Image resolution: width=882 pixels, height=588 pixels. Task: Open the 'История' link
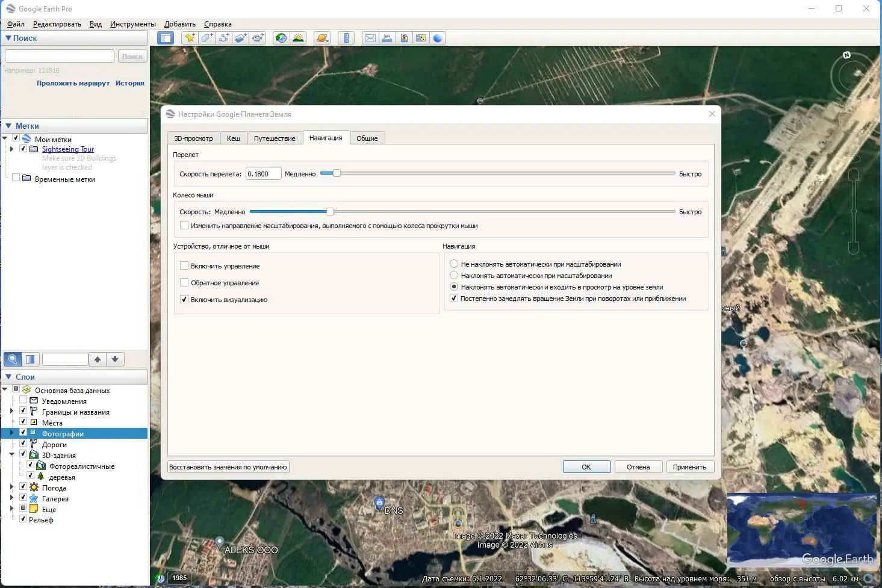(130, 83)
